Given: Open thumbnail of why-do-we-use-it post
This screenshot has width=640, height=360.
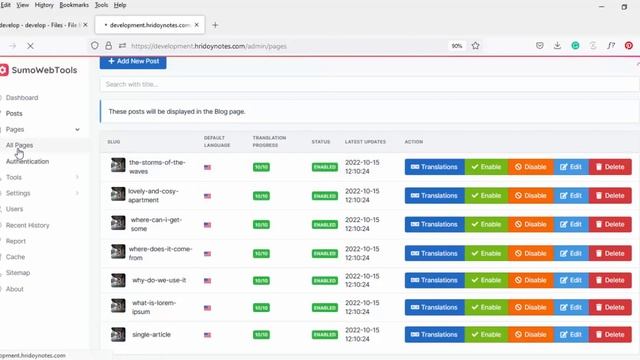Looking at the screenshot, I should (x=118, y=280).
